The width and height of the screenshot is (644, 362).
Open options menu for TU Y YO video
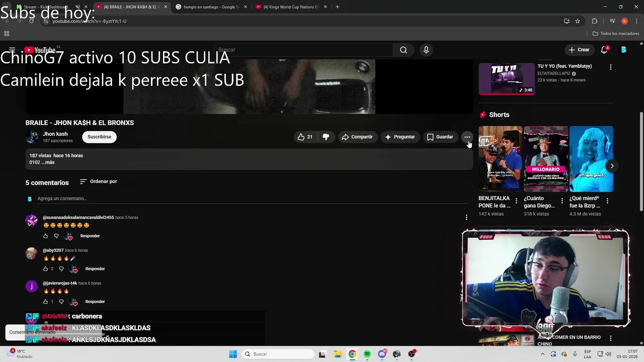[x=610, y=67]
